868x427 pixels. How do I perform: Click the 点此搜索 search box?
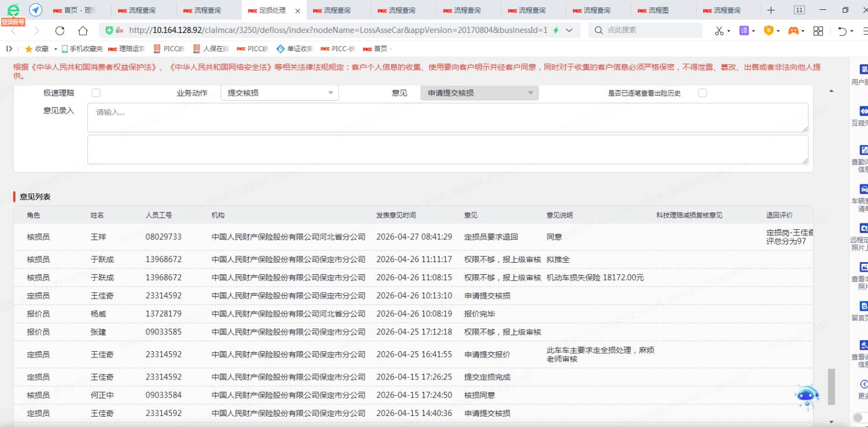645,30
